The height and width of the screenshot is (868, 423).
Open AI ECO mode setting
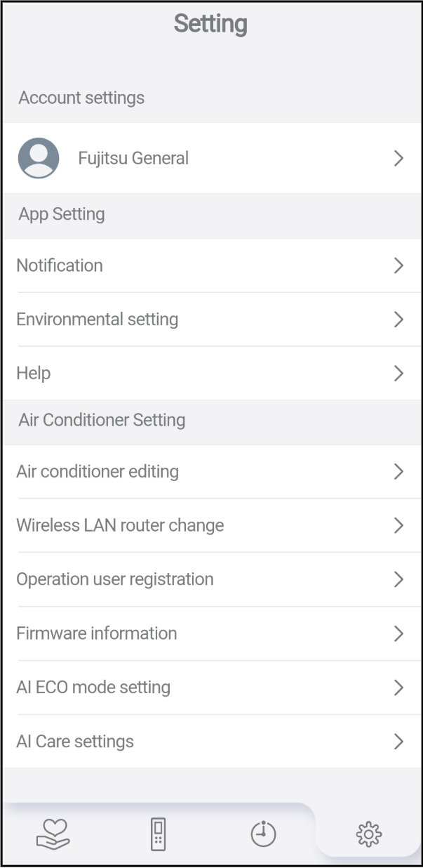click(93, 688)
